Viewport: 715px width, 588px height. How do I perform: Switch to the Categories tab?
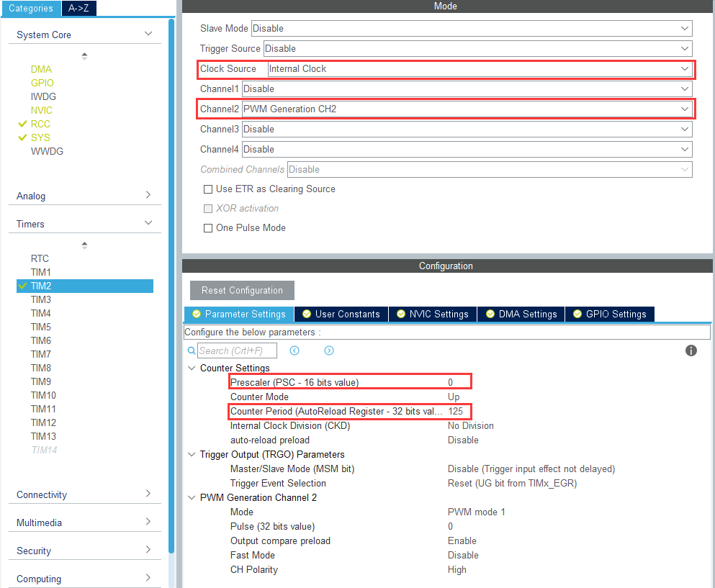click(31, 8)
